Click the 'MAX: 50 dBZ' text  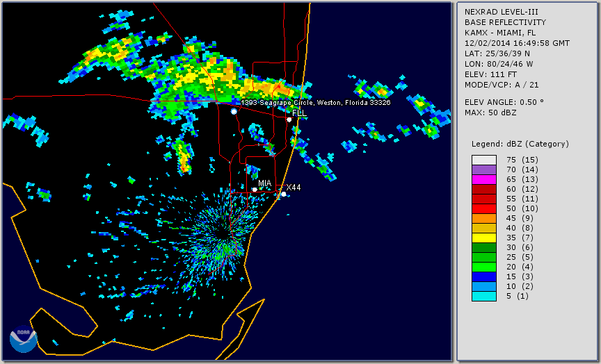tap(490, 113)
